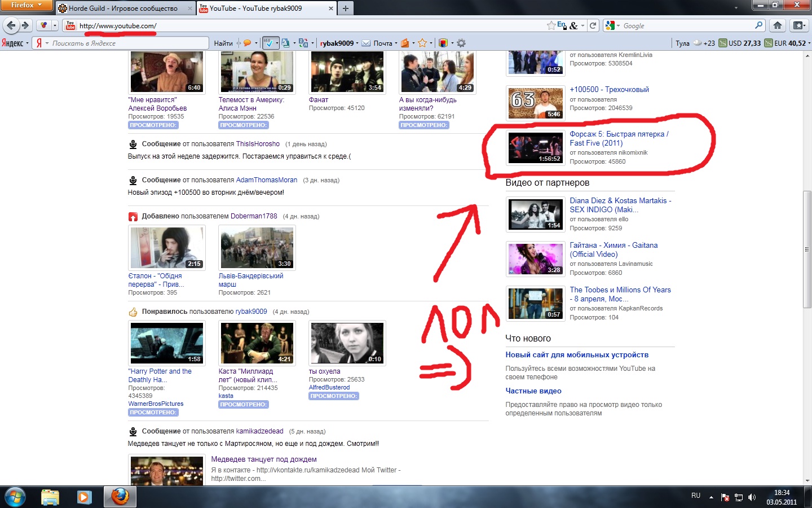The height and width of the screenshot is (508, 812).
Task: Open the Форсаж 5: Быстрая пятерка video link
Action: click(x=619, y=139)
